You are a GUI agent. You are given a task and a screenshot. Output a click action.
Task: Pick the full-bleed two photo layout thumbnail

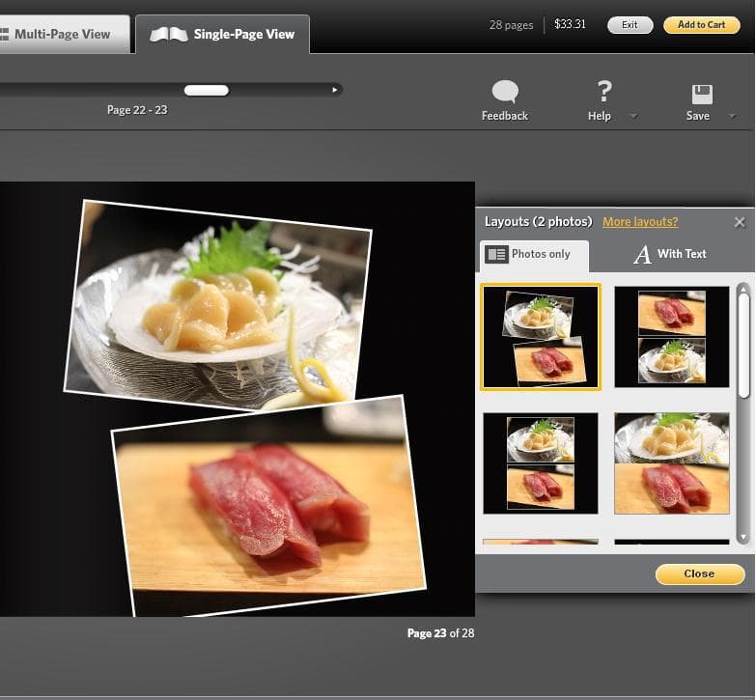coord(672,463)
